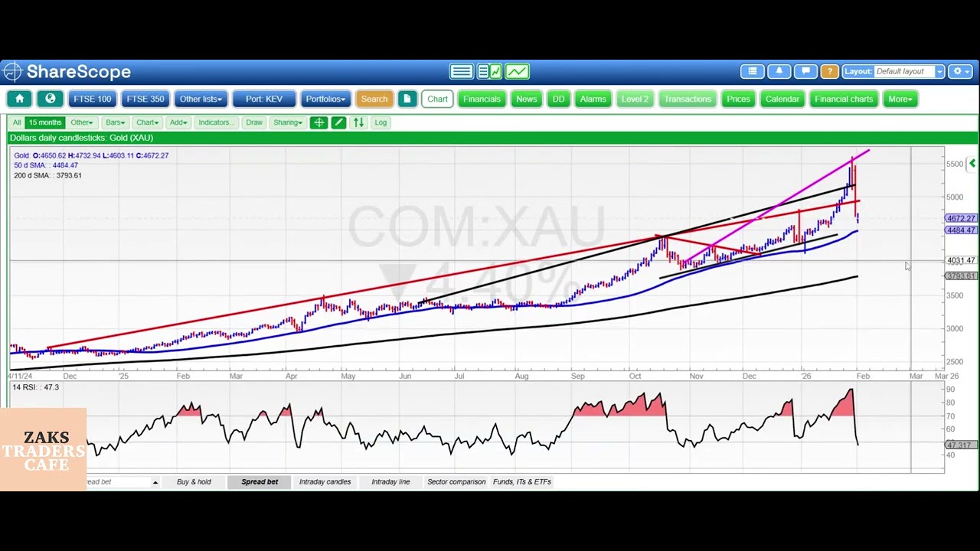Open the document icon beside Search
This screenshot has width=980, height=551.
407,99
